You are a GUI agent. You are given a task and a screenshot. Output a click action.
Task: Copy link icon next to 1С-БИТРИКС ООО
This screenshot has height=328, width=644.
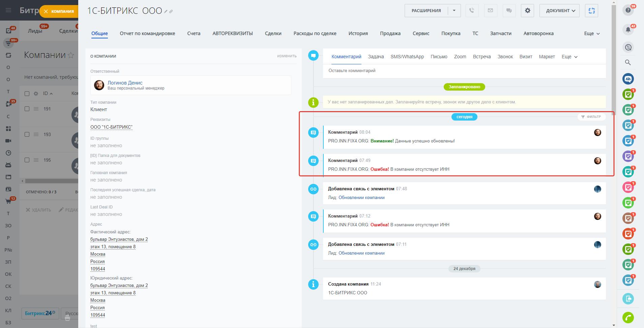[x=171, y=11]
